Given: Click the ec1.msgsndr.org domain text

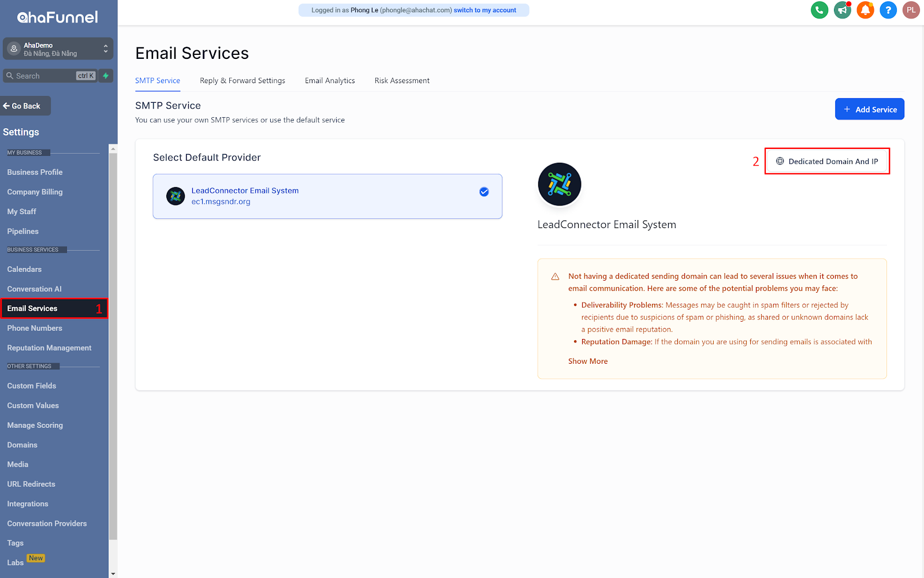Looking at the screenshot, I should 221,202.
